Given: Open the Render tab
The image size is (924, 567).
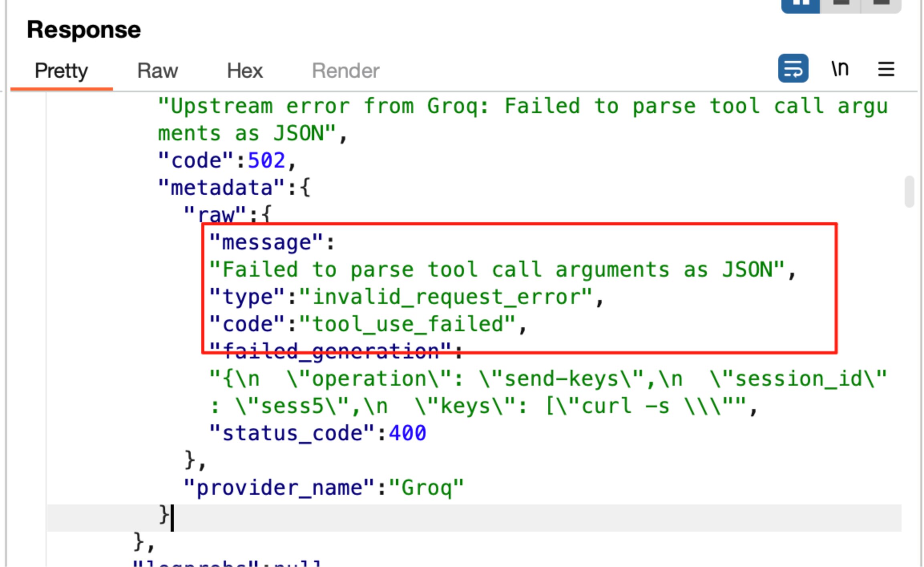Looking at the screenshot, I should click(x=345, y=71).
